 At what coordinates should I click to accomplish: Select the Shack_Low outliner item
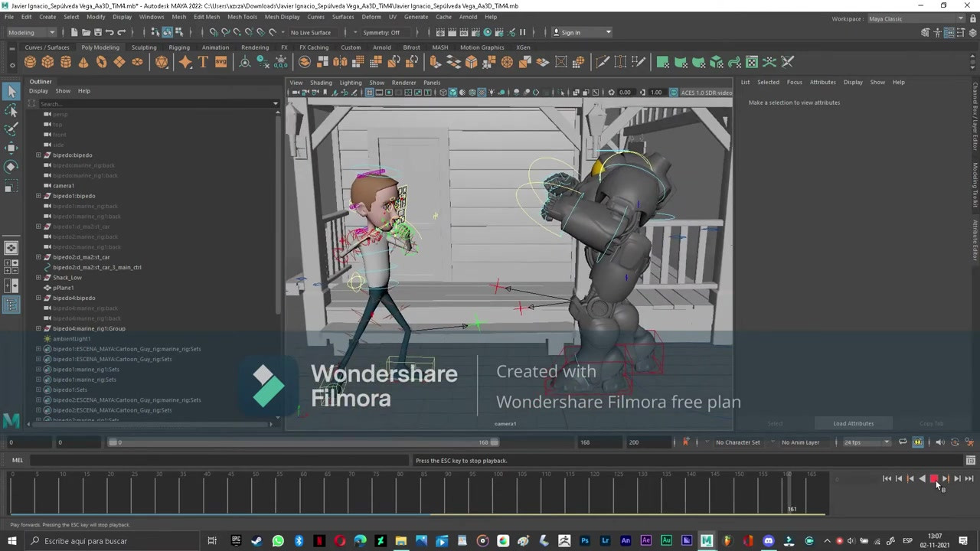click(x=67, y=278)
